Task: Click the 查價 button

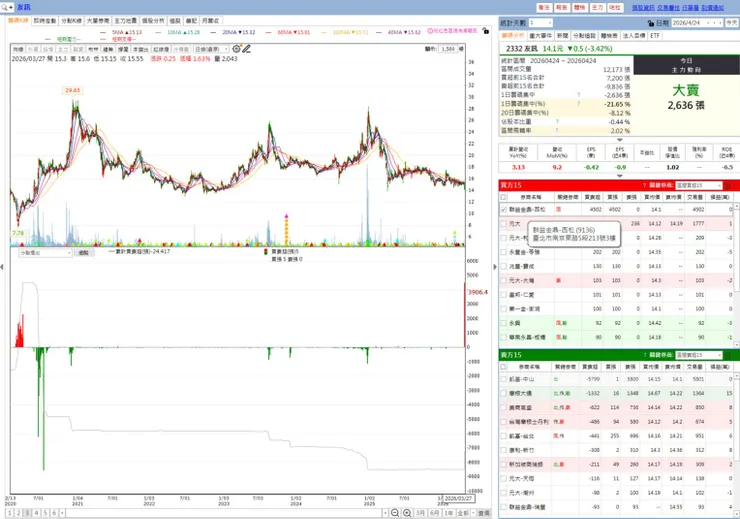Action: pyautogui.click(x=484, y=513)
